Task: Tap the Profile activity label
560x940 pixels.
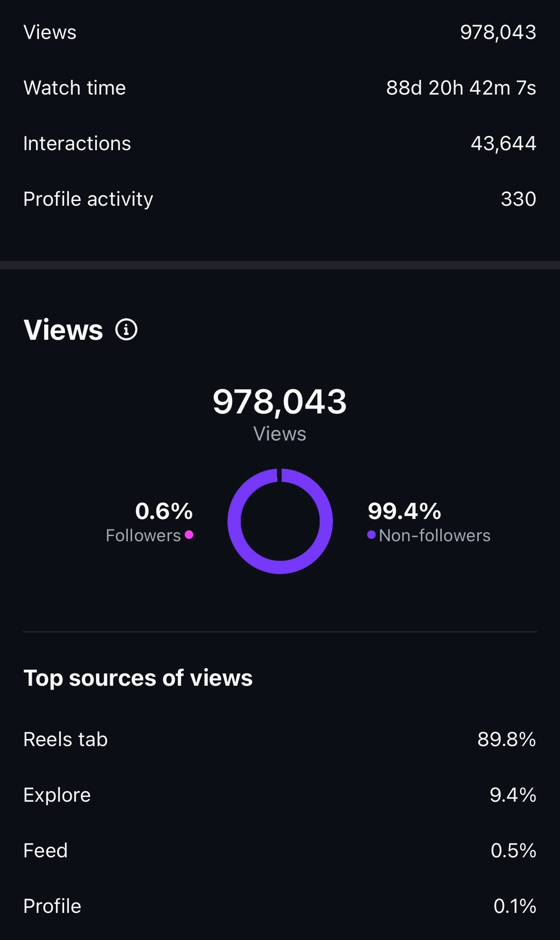Action: point(88,199)
